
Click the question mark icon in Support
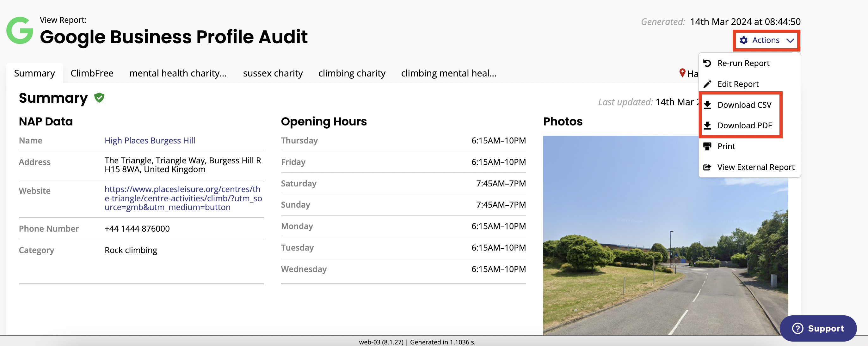tap(797, 329)
